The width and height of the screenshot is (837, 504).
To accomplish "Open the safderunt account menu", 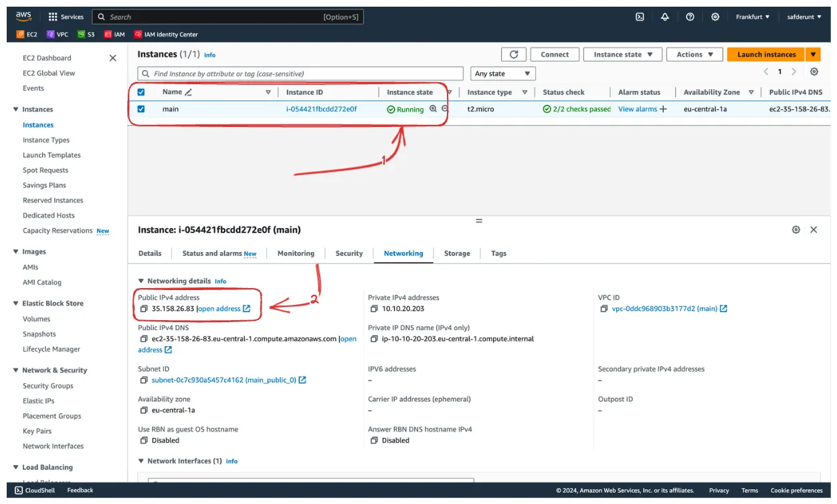I will tap(804, 17).
